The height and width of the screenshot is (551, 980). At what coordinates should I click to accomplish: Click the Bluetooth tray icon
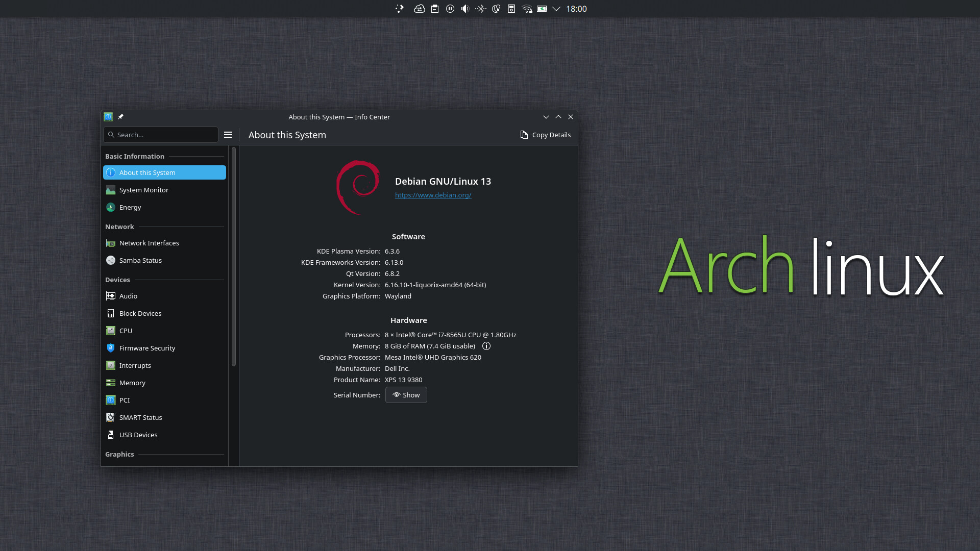coord(480,9)
